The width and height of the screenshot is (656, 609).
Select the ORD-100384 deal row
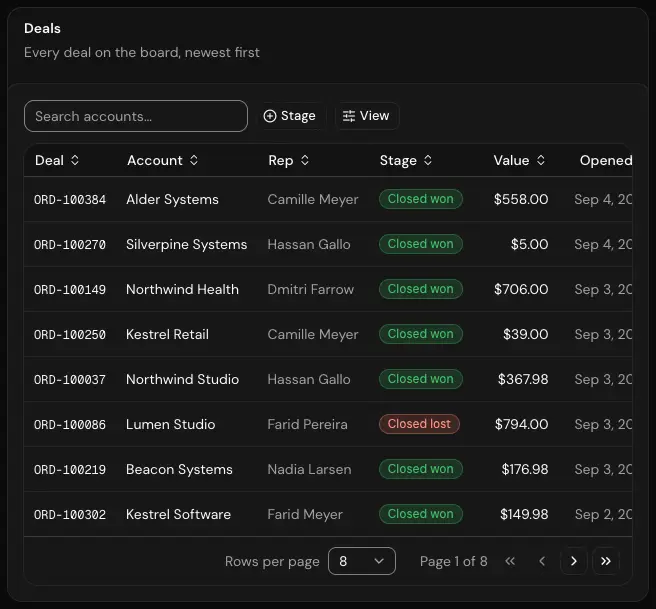[x=328, y=199]
